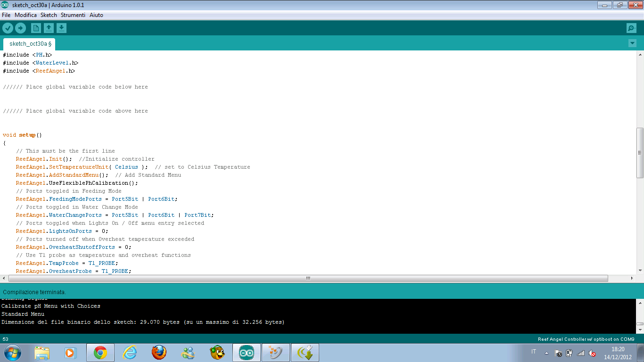This screenshot has width=644, height=362.
Task: Open the Sketch menu
Action: coord(49,15)
